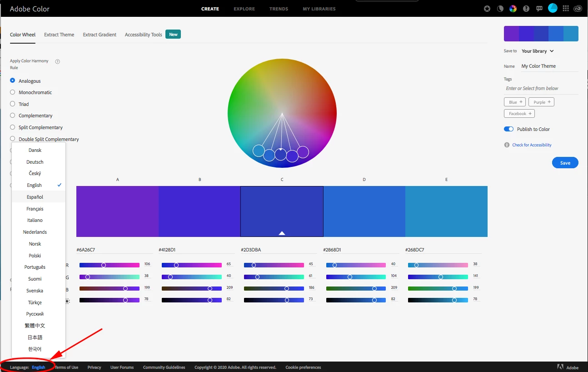This screenshot has height=372, width=588.
Task: Click the blue Save button
Action: (x=565, y=163)
